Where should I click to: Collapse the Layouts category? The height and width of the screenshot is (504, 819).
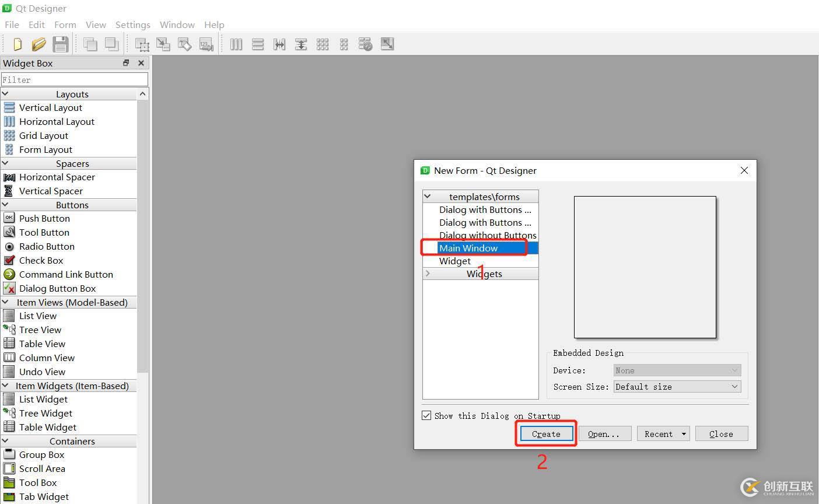click(5, 94)
